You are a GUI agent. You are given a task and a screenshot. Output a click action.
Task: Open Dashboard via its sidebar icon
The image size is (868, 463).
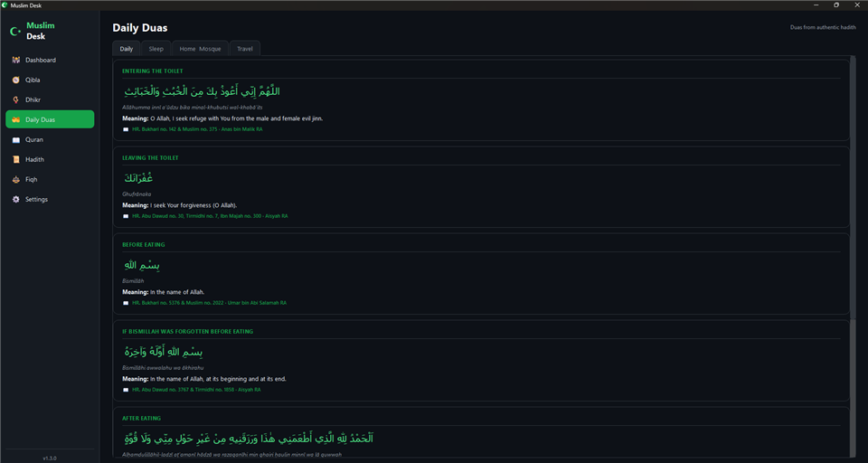coord(16,60)
